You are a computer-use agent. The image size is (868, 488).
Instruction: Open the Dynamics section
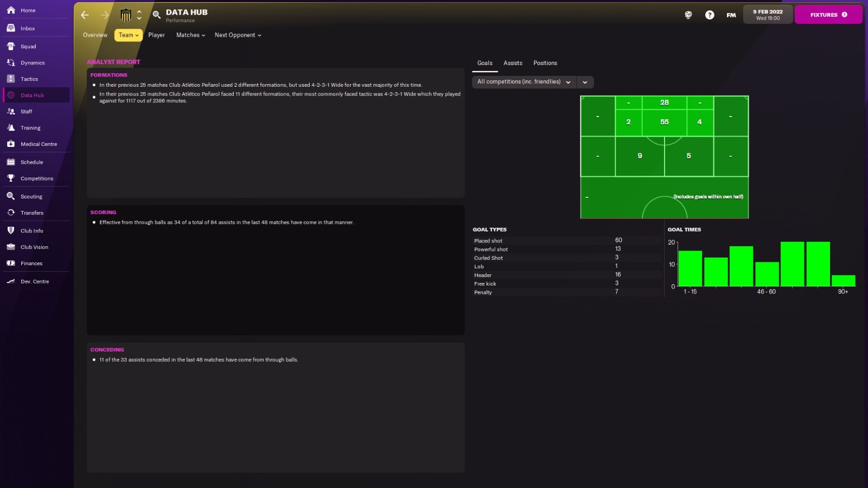tap(33, 62)
